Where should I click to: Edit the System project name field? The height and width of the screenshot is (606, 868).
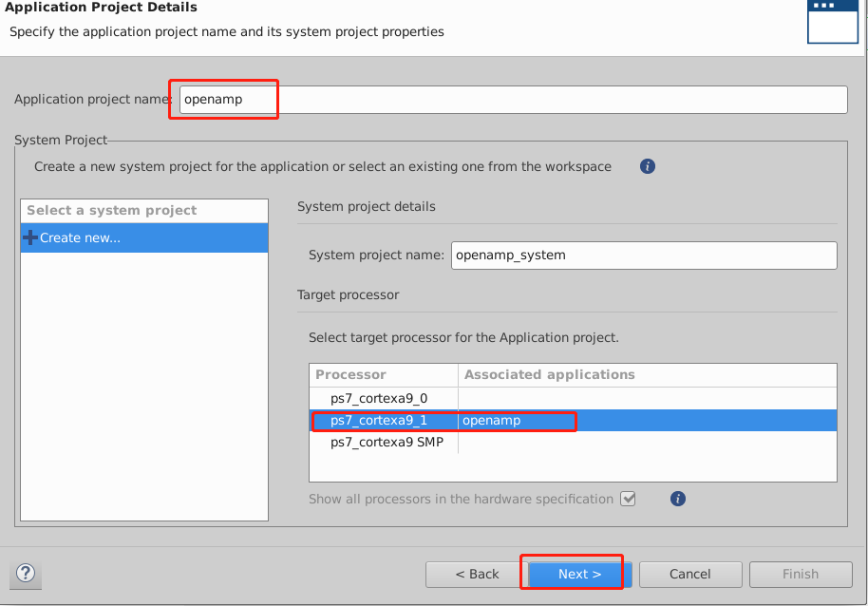point(644,255)
